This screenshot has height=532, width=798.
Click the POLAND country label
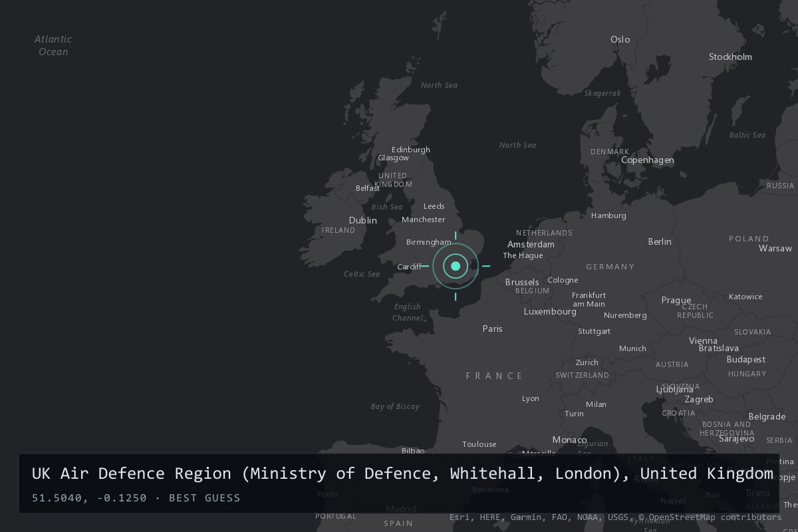tap(749, 239)
